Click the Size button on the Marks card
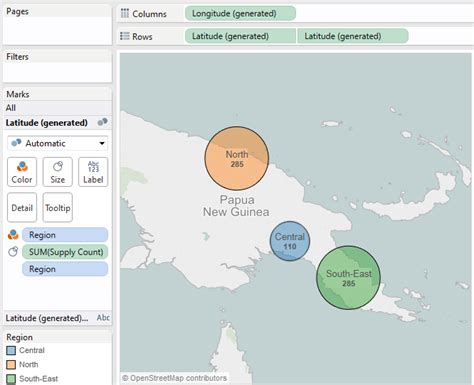Viewport: 474px width, 385px height. click(58, 172)
